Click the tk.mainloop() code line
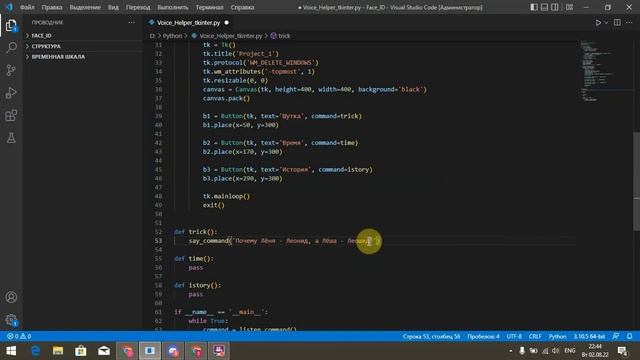Viewport: 640px width, 360px height. (x=227, y=196)
